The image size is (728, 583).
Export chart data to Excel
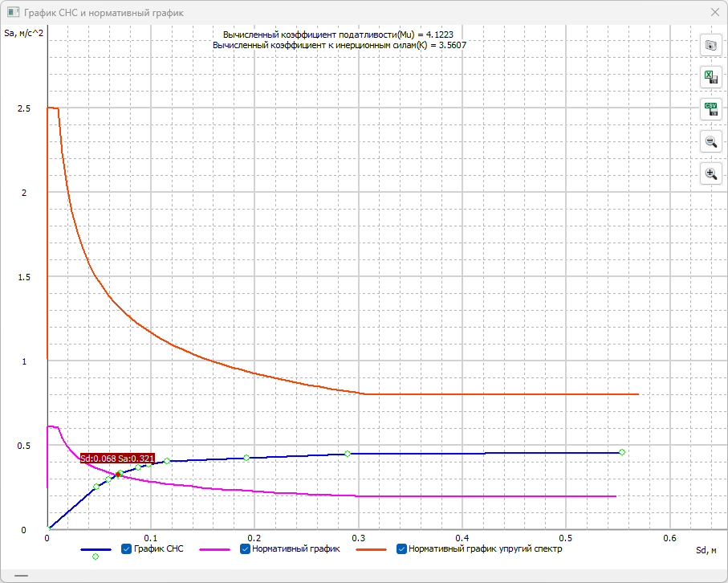point(710,78)
